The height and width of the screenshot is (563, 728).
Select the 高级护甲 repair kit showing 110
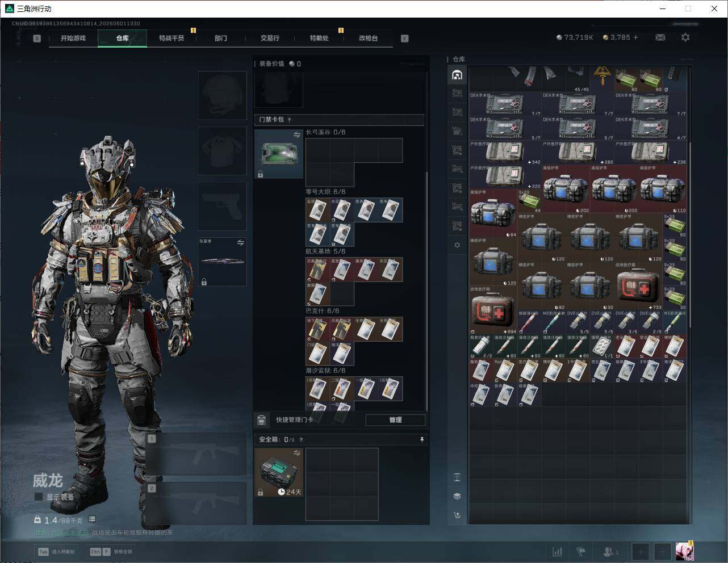(663, 189)
